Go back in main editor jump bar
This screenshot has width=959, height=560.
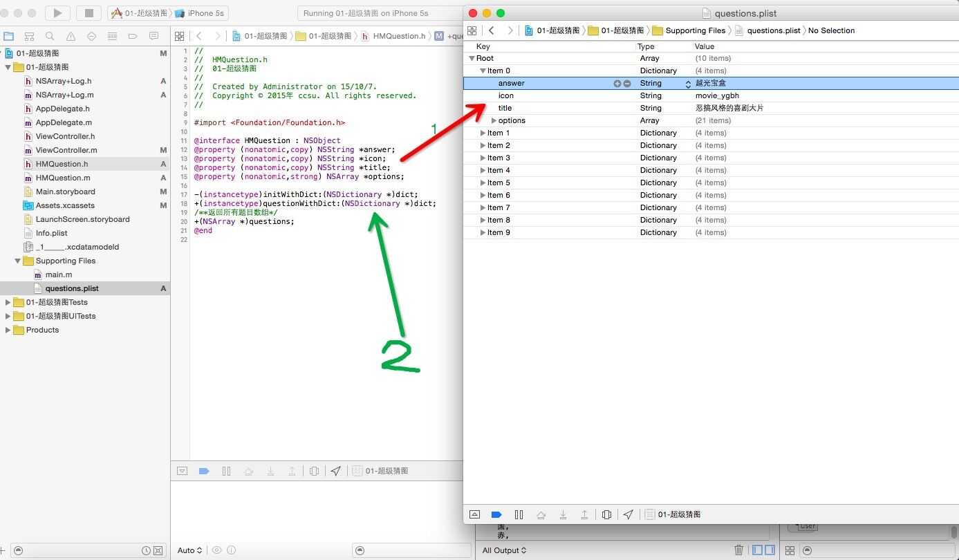pyautogui.click(x=199, y=36)
